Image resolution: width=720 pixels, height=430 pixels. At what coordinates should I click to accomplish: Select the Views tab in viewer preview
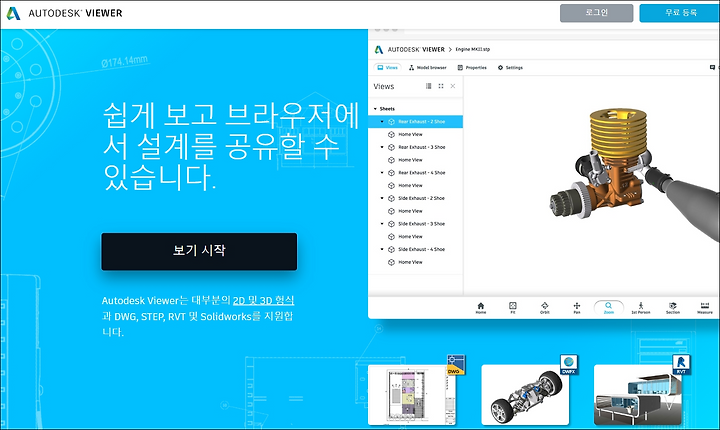tap(388, 68)
